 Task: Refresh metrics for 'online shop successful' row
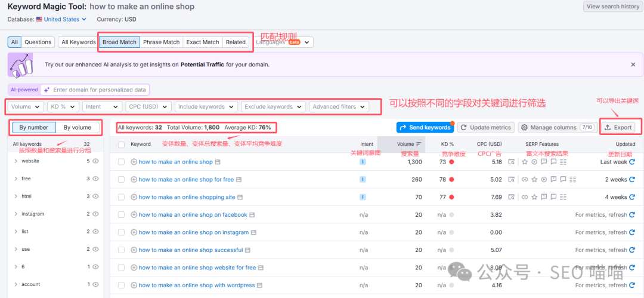coord(631,250)
